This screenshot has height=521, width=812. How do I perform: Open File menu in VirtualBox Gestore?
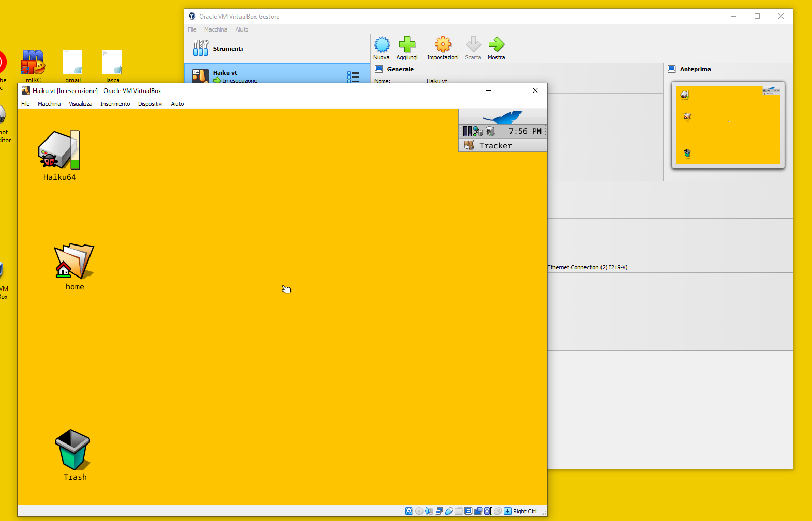192,29
